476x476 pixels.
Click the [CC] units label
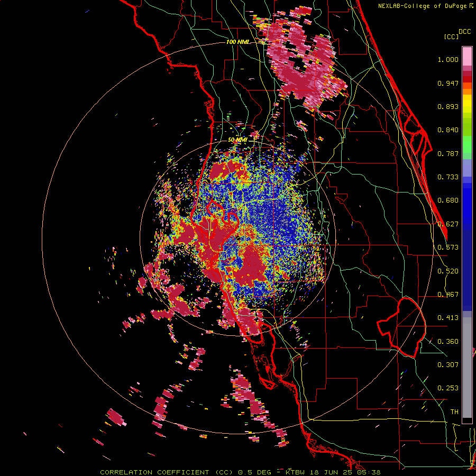451,36
